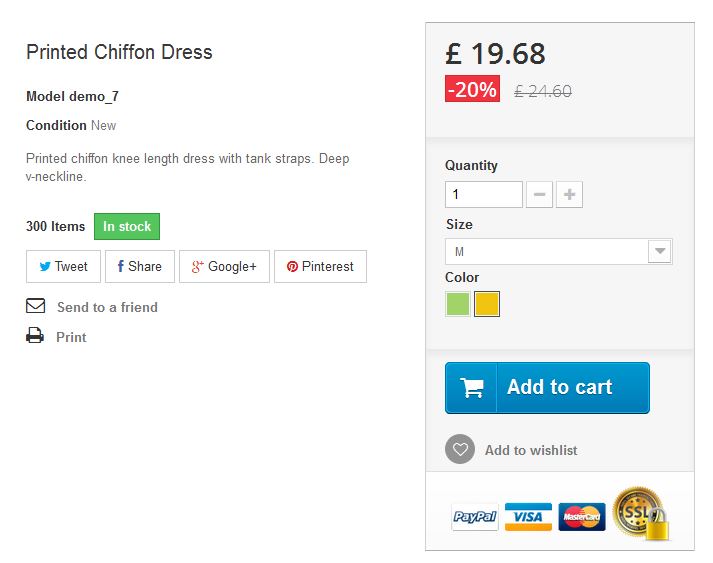Click the PayPal payment logo
This screenshot has height=563, width=713.
point(475,517)
